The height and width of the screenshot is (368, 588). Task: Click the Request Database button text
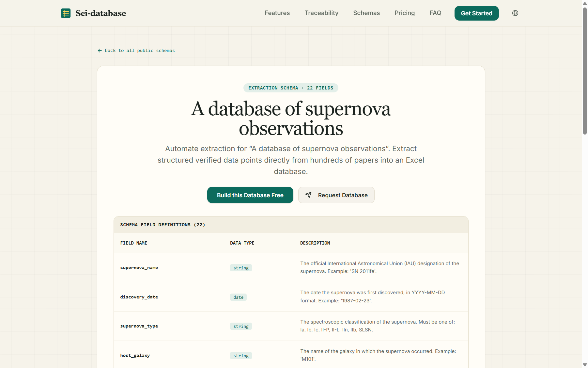[x=343, y=195]
